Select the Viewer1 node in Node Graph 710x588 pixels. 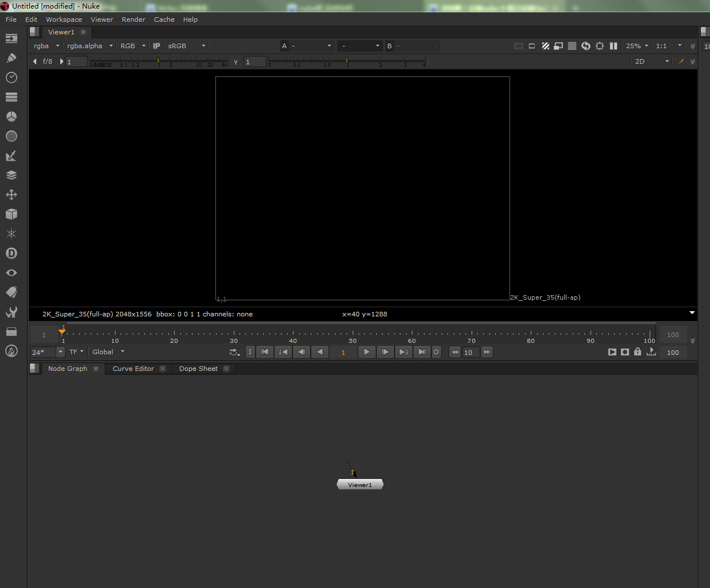360,485
